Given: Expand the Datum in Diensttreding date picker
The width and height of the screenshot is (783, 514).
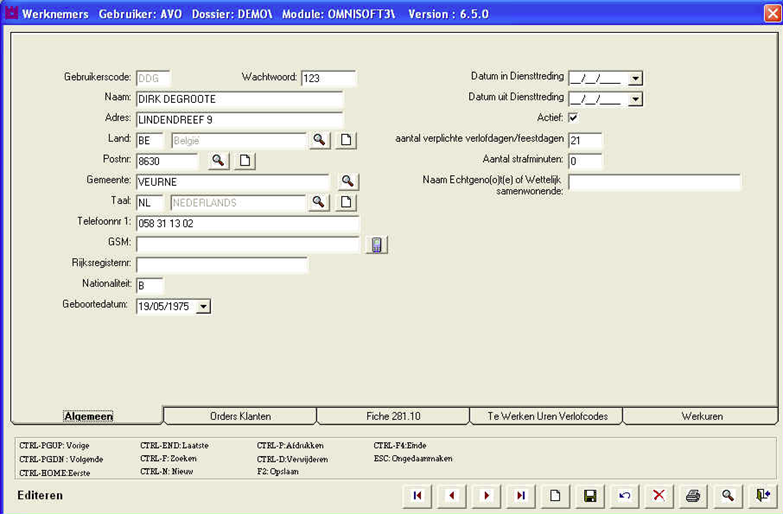Looking at the screenshot, I should tap(635, 78).
